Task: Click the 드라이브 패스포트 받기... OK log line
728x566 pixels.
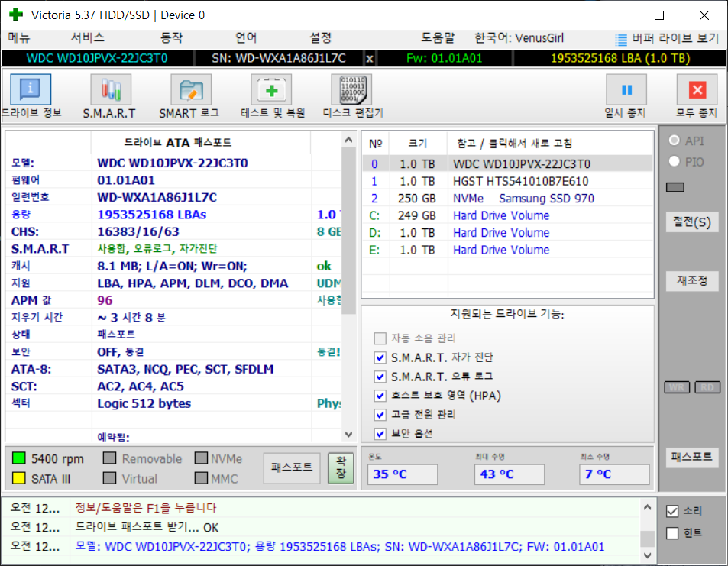Action: coord(147,528)
